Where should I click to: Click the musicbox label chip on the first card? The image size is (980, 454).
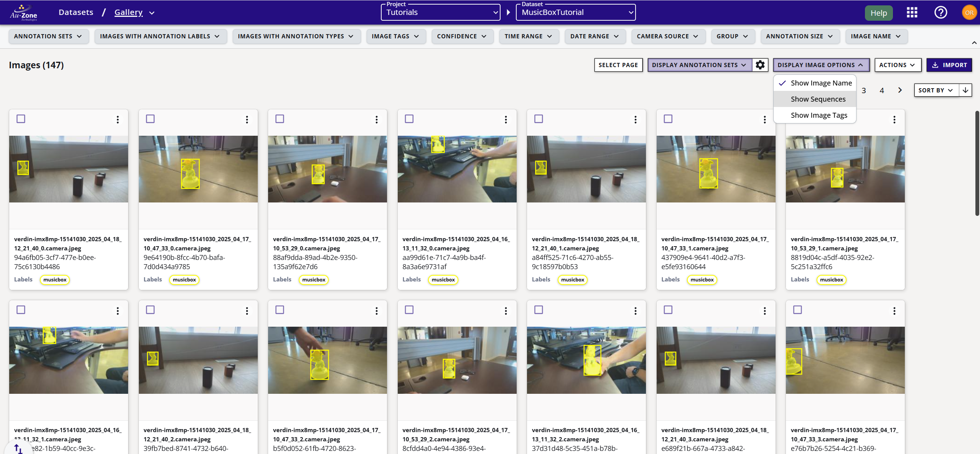coord(54,280)
